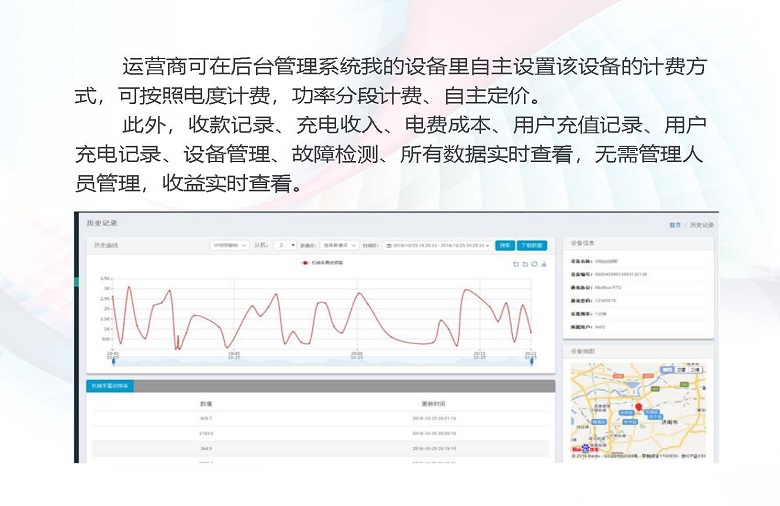Expand the data point selection dropdown
The height and width of the screenshot is (506, 780).
pos(340,244)
